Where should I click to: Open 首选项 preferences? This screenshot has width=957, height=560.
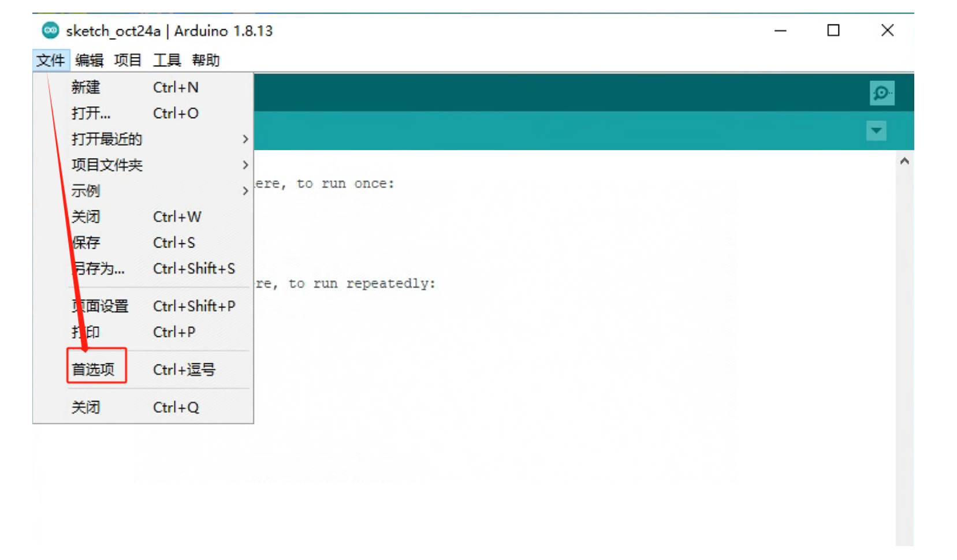pyautogui.click(x=96, y=369)
